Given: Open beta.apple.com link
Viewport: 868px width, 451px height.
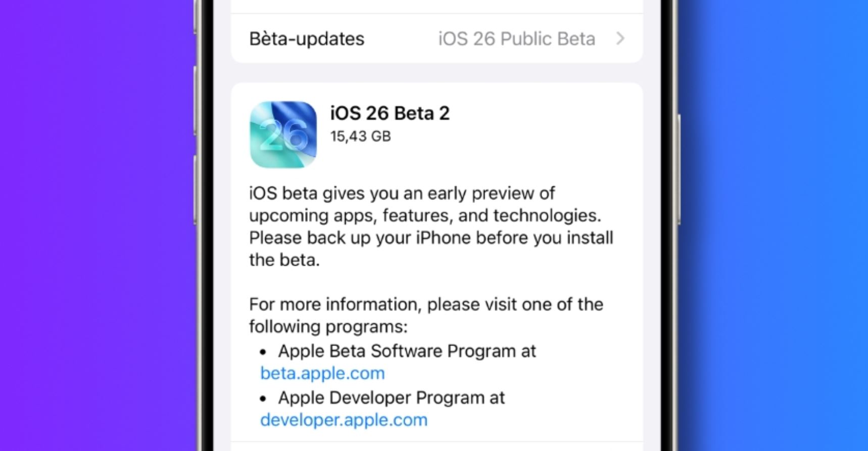Looking at the screenshot, I should (x=322, y=374).
